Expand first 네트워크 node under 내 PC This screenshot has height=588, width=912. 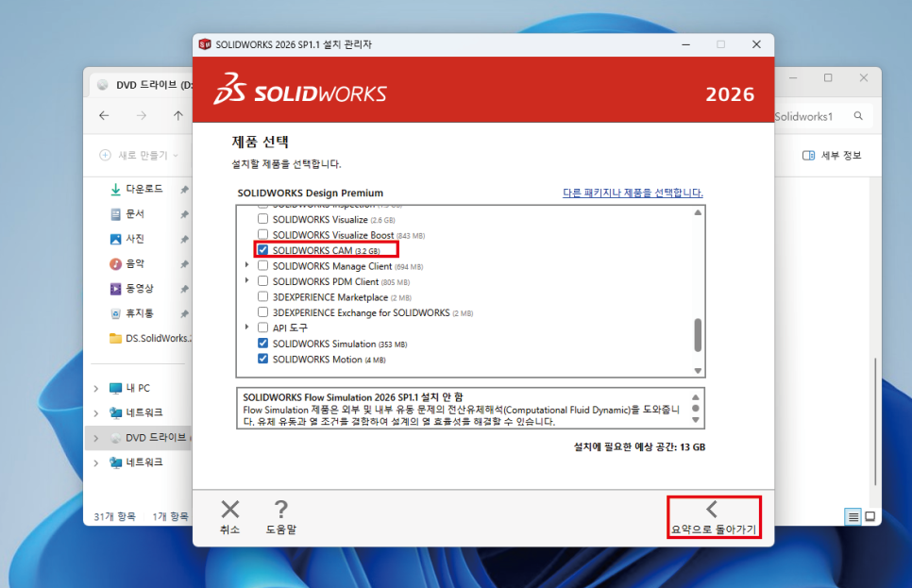click(x=96, y=413)
